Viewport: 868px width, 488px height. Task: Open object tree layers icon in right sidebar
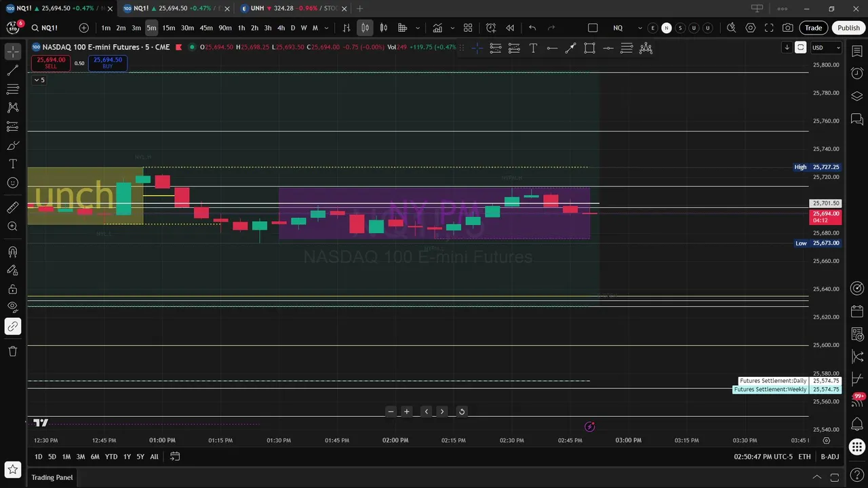click(x=857, y=96)
